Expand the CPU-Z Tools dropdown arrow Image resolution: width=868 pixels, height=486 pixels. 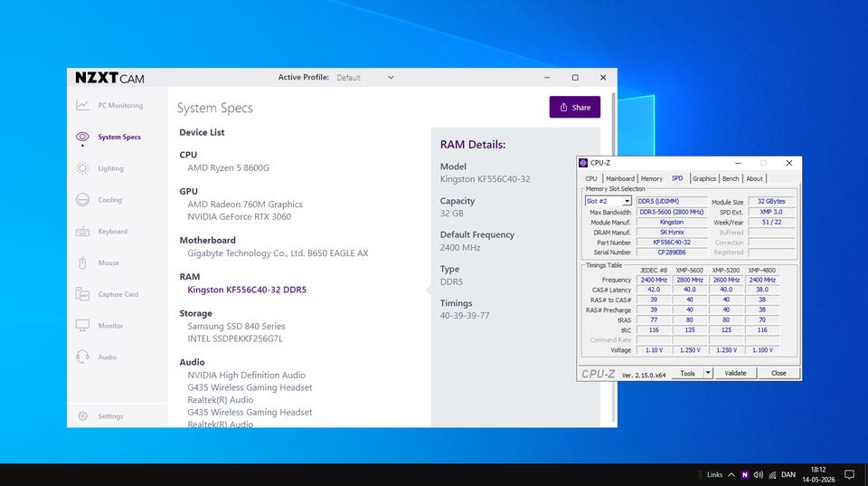point(707,374)
